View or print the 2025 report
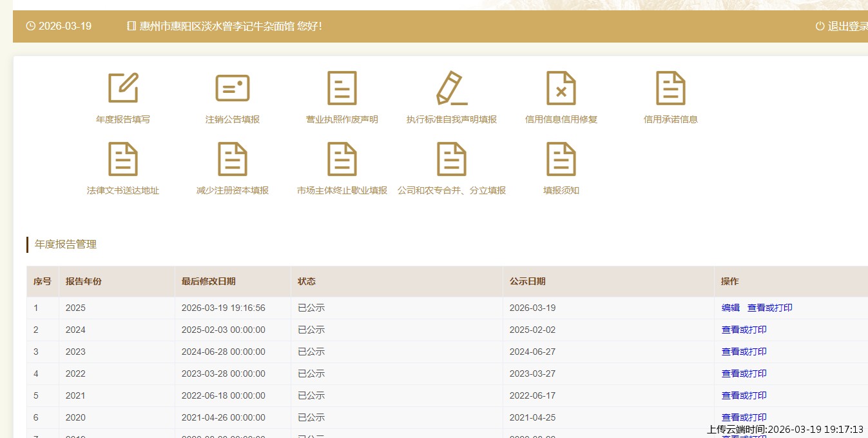Viewport: 868px width, 438px height. pos(770,308)
